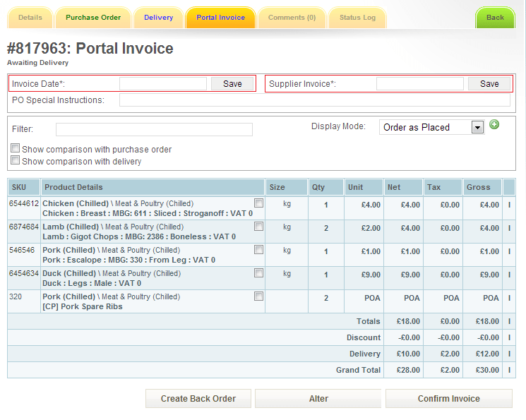Viewport: 526px width, 420px height.
Task: Open the Display Mode dropdown
Action: (431, 128)
